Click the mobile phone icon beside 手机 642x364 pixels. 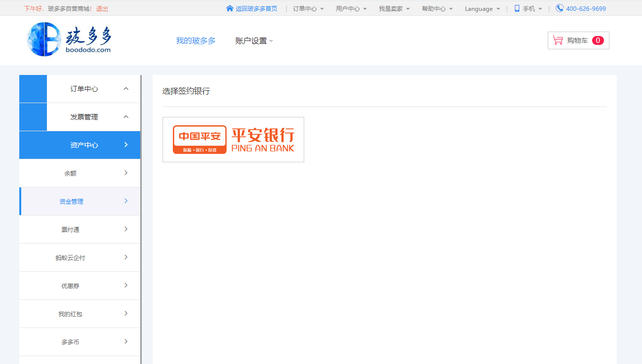point(517,8)
